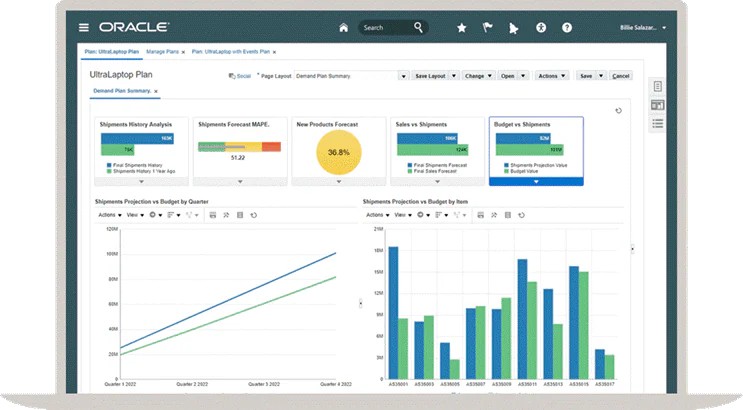Click the Open button
Screen dimensions: 743x410
coord(507,76)
